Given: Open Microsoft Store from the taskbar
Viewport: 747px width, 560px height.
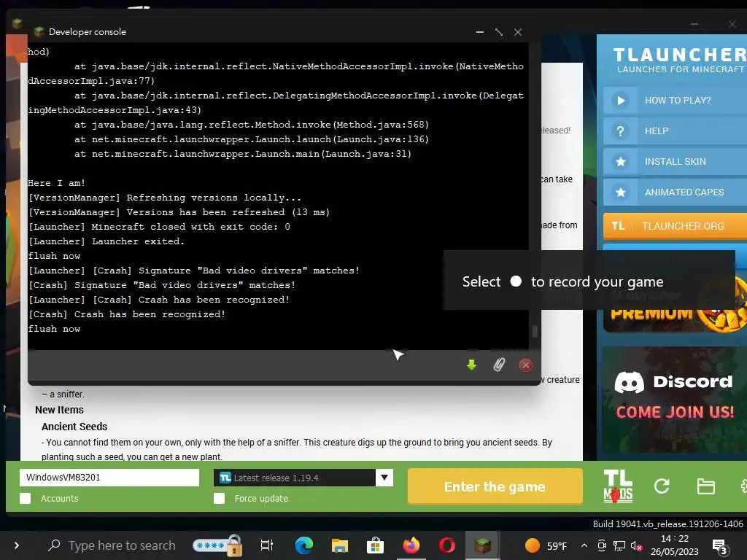Looking at the screenshot, I should 376,545.
